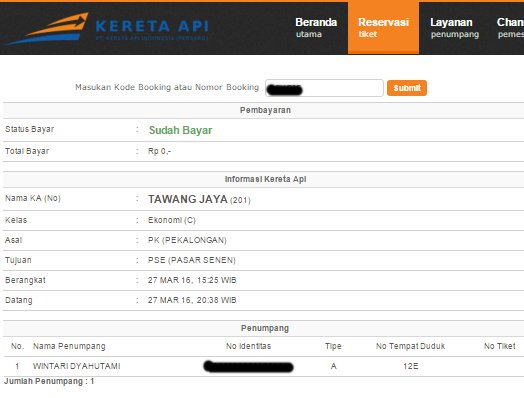
Task: Click the Penumpang section header
Action: point(265,328)
